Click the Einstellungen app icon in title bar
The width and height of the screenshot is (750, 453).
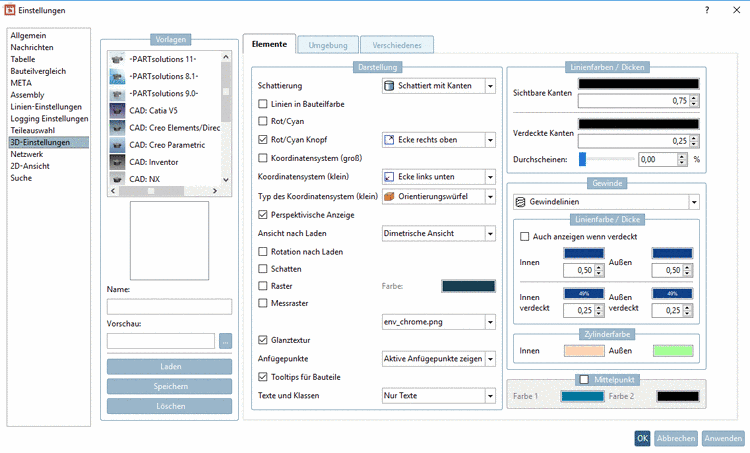click(10, 10)
